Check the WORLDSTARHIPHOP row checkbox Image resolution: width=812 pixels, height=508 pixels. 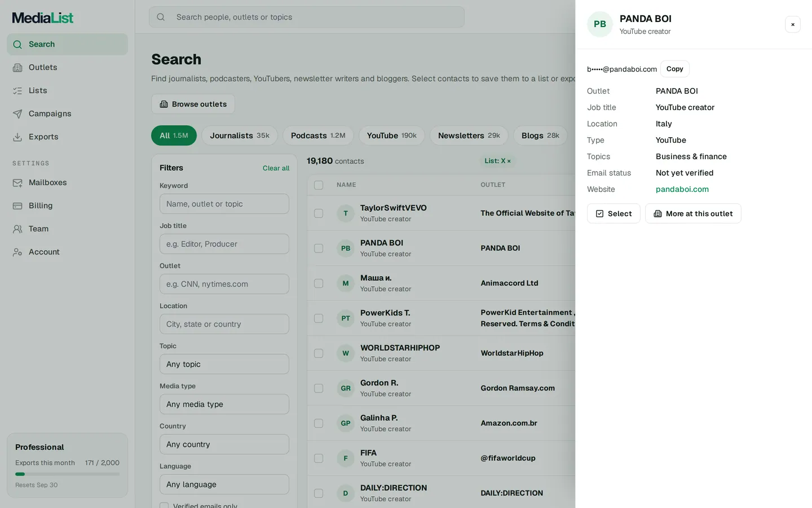319,353
